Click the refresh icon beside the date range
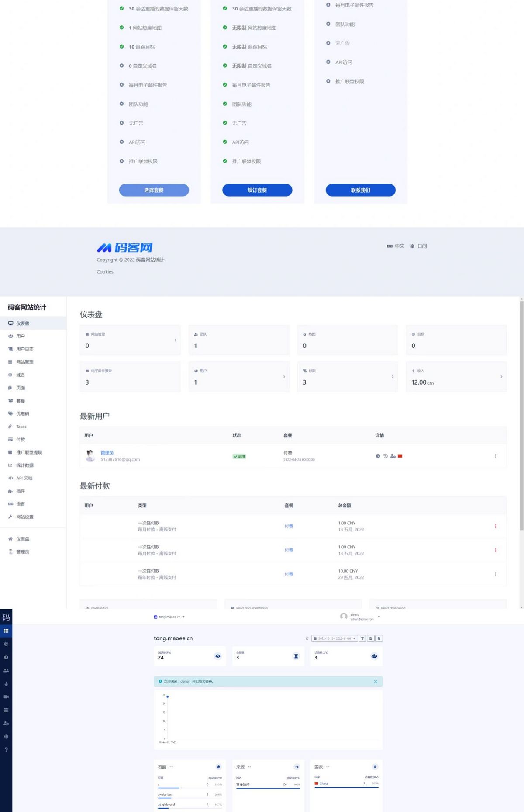Image resolution: width=524 pixels, height=812 pixels. (307, 638)
